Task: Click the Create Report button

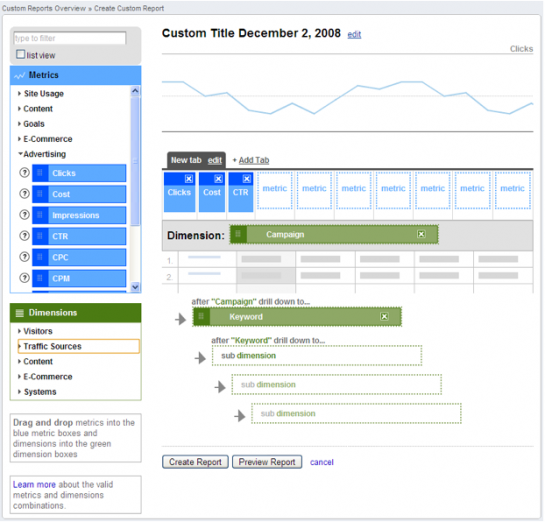Action: pyautogui.click(x=195, y=462)
